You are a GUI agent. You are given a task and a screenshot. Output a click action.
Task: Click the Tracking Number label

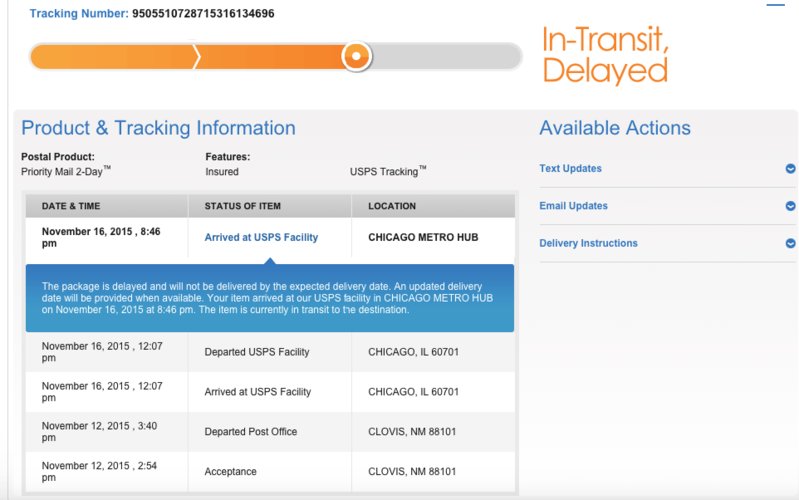[79, 14]
